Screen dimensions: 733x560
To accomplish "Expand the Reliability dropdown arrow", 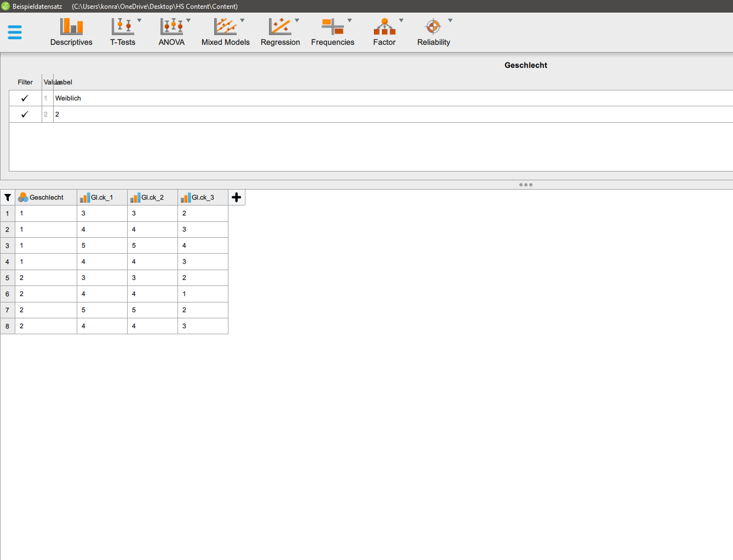I will (x=450, y=20).
